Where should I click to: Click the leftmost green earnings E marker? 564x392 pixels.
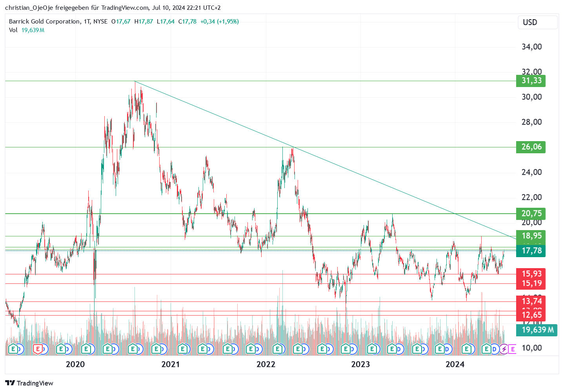click(13, 348)
